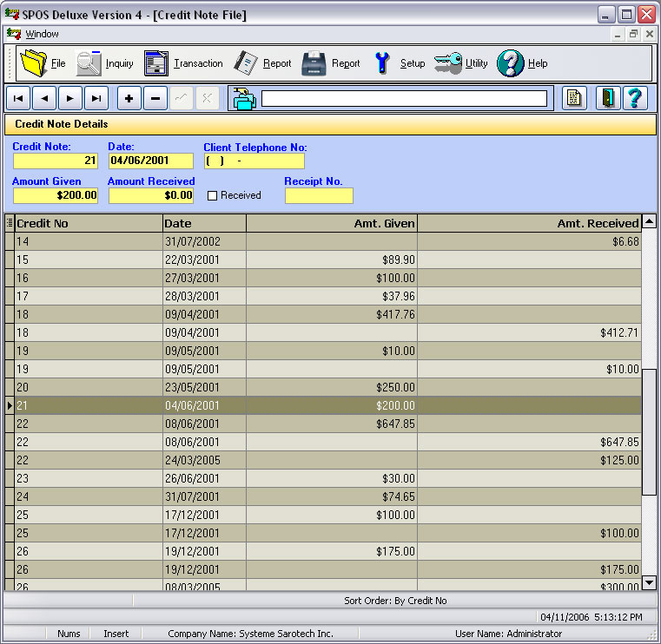Go to next record

click(x=70, y=99)
